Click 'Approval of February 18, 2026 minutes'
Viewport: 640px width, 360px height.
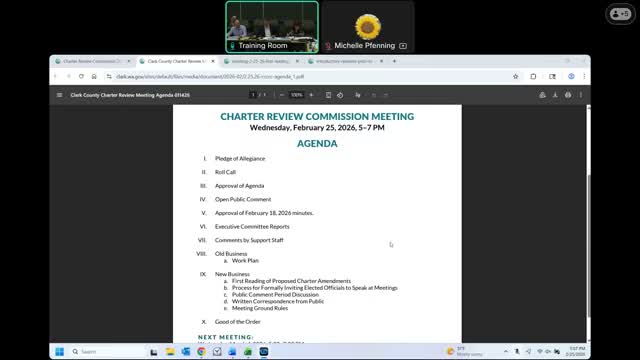pyautogui.click(x=264, y=213)
